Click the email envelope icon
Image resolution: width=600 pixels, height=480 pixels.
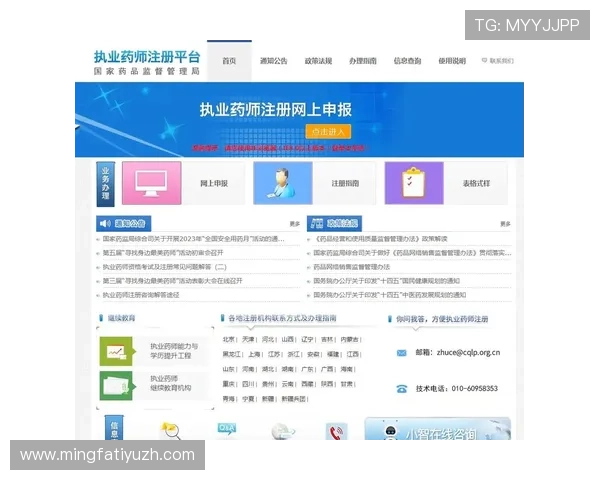pyautogui.click(x=401, y=353)
